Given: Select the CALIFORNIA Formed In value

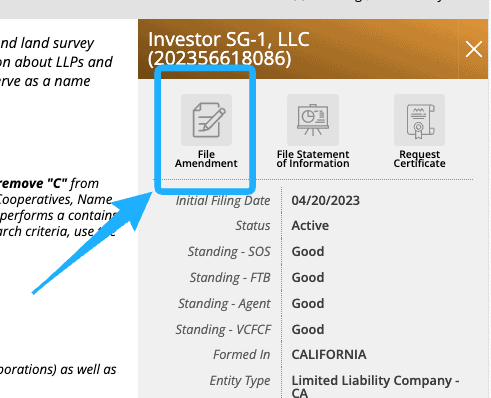Looking at the screenshot, I should [329, 354].
